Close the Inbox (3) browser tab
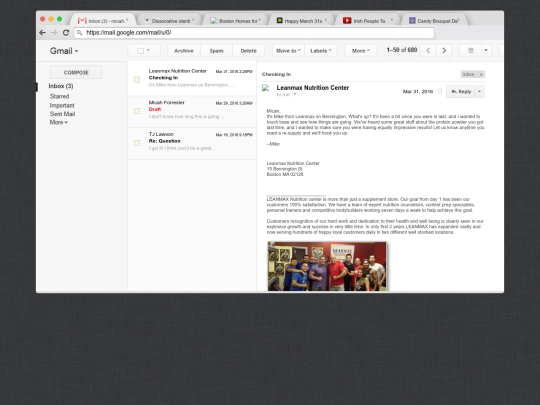This screenshot has width=540, height=405. click(x=127, y=20)
